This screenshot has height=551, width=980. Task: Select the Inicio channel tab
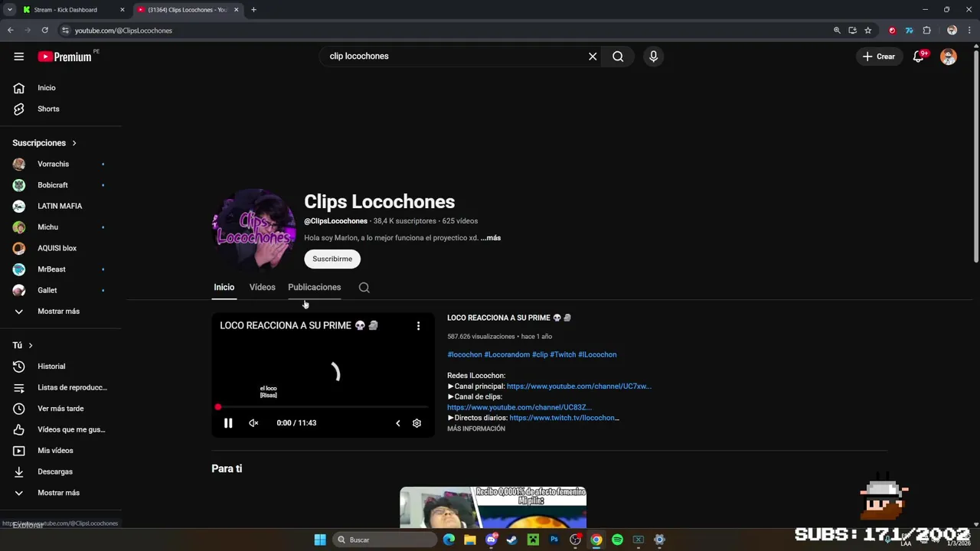(x=224, y=288)
